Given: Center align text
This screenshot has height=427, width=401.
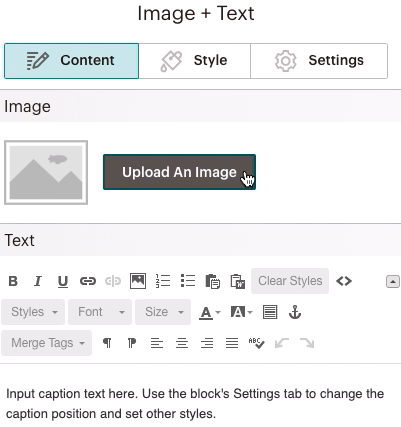Looking at the screenshot, I should point(182,343).
